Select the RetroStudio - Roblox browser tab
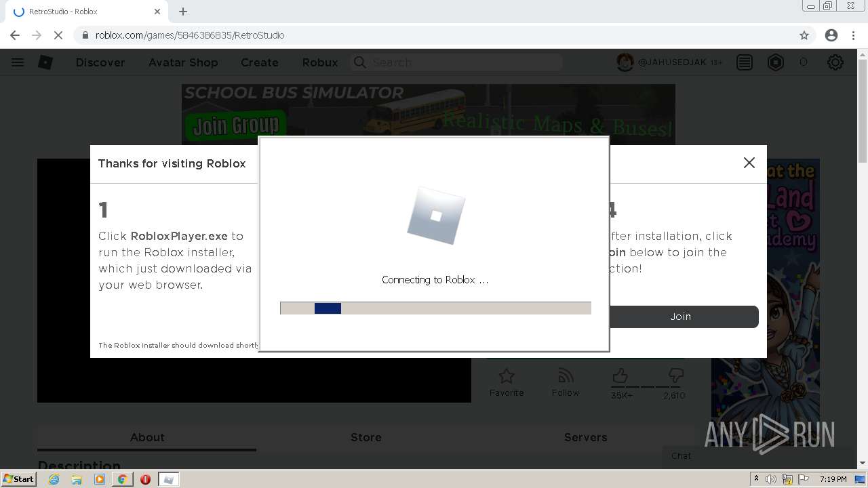868x488 pixels. coord(87,12)
